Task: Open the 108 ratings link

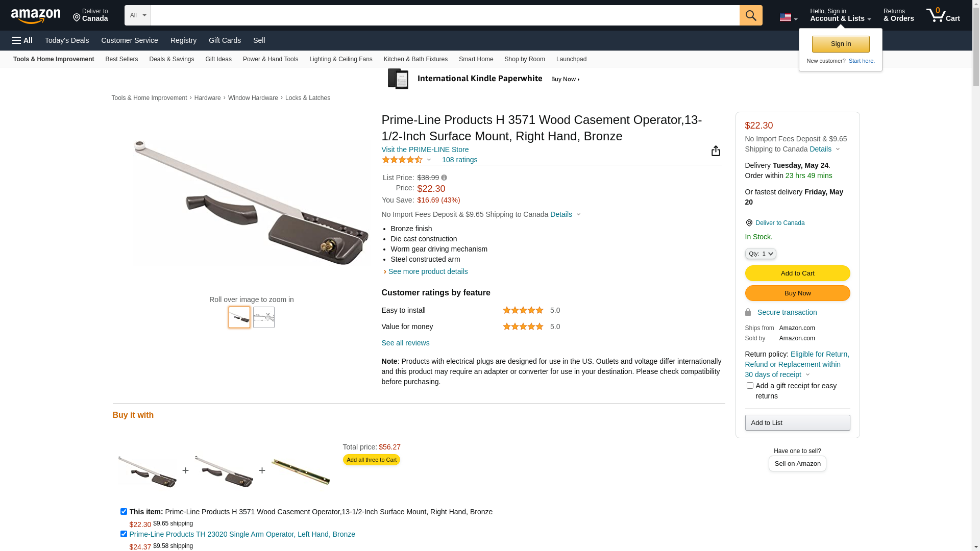Action: coord(459,160)
